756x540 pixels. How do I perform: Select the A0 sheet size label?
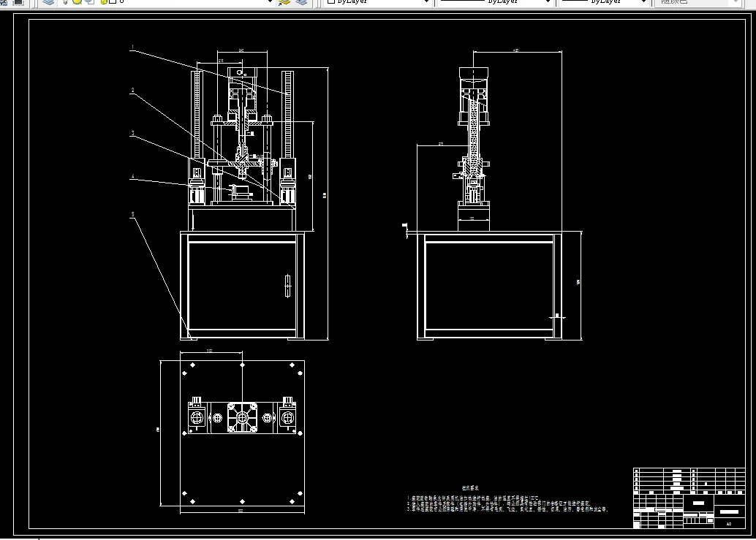click(x=729, y=524)
